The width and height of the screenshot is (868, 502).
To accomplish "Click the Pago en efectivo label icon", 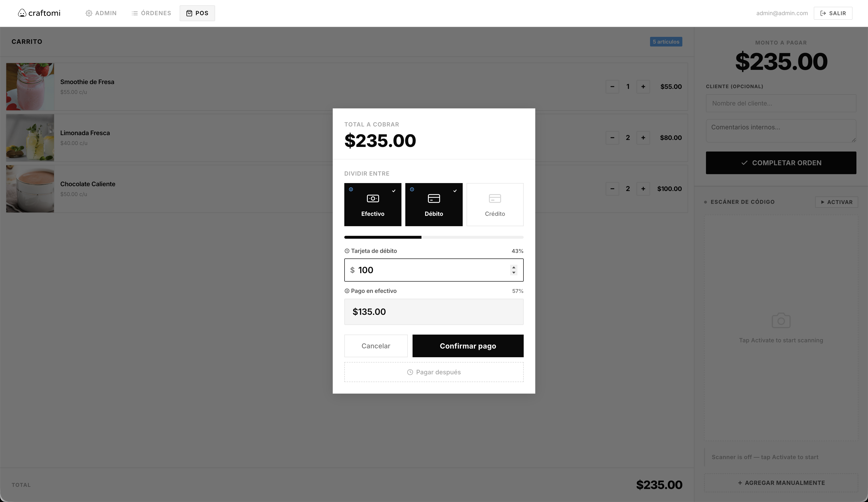I will (x=347, y=291).
